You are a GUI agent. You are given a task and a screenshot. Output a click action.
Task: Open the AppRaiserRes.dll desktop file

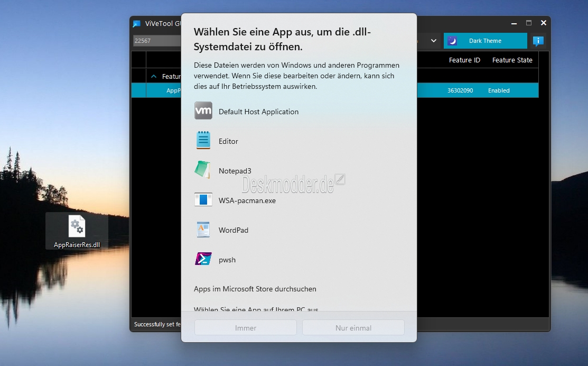77,231
